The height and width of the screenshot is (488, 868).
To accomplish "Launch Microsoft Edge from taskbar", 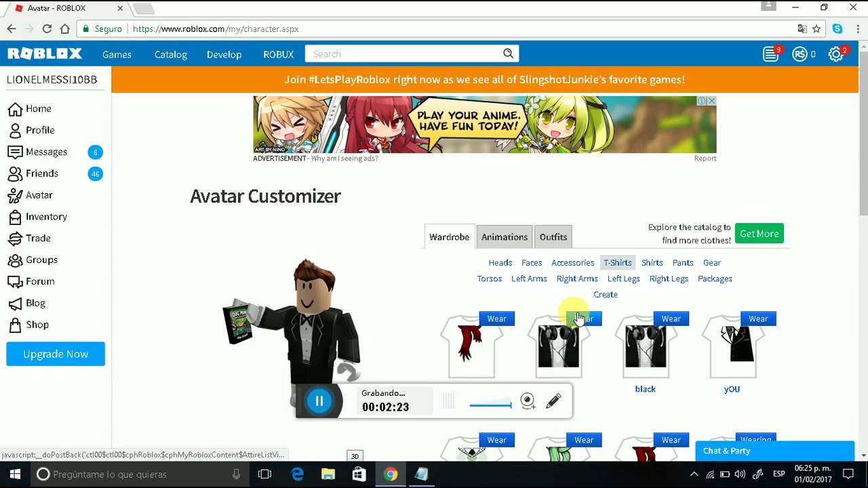I will point(297,474).
